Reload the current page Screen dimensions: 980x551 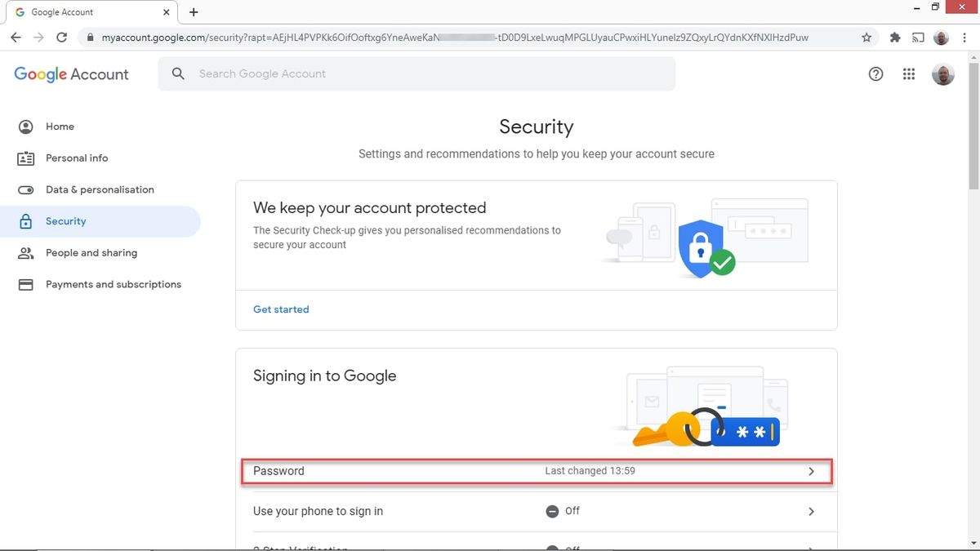[63, 37]
